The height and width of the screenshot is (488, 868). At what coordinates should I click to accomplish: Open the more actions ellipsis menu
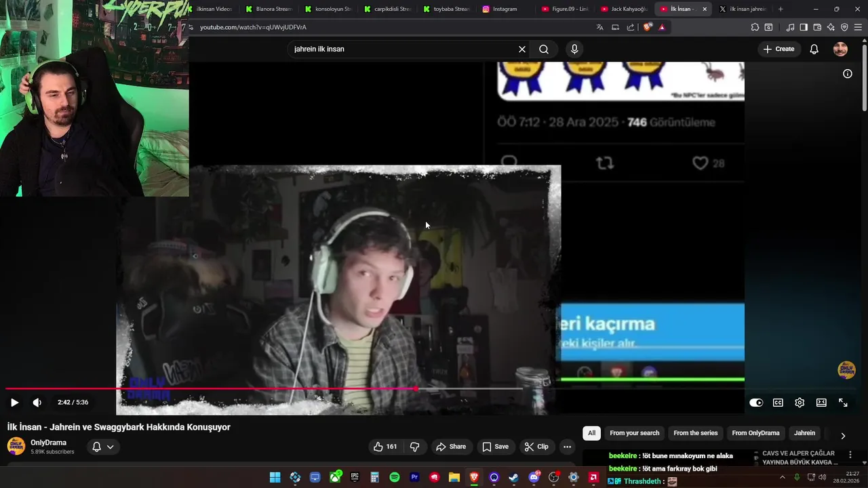[x=567, y=447]
